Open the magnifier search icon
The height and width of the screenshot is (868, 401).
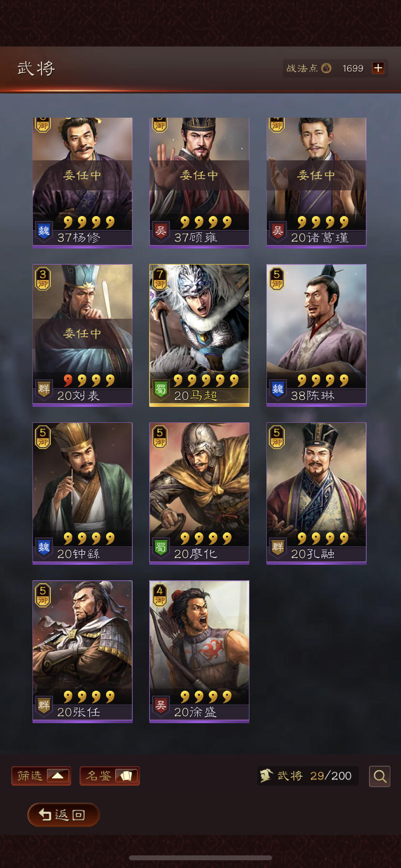(x=380, y=776)
